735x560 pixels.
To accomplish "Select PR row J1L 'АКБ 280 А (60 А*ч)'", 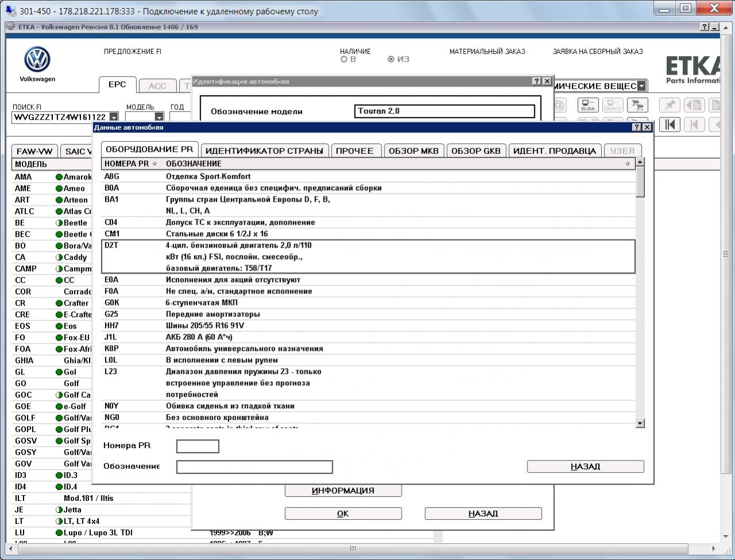I will 368,337.
